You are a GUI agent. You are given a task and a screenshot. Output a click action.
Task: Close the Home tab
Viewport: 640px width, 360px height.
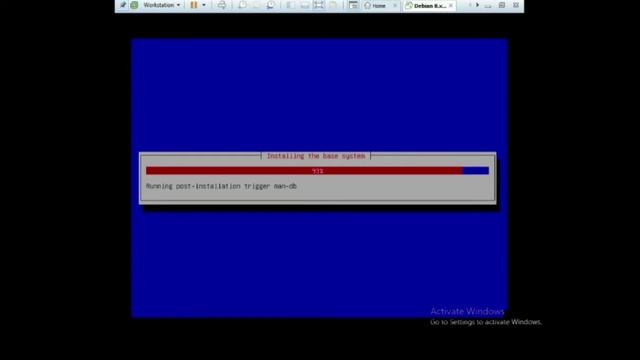coord(395,5)
